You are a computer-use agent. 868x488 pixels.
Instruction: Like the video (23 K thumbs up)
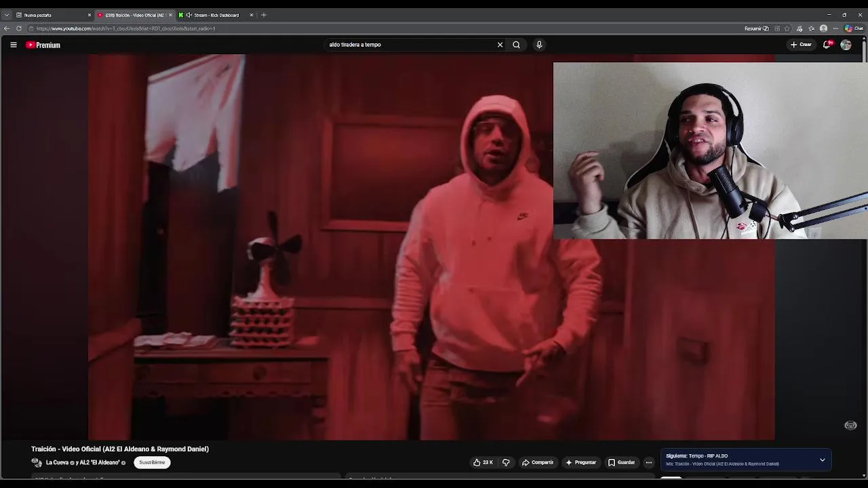click(x=483, y=462)
